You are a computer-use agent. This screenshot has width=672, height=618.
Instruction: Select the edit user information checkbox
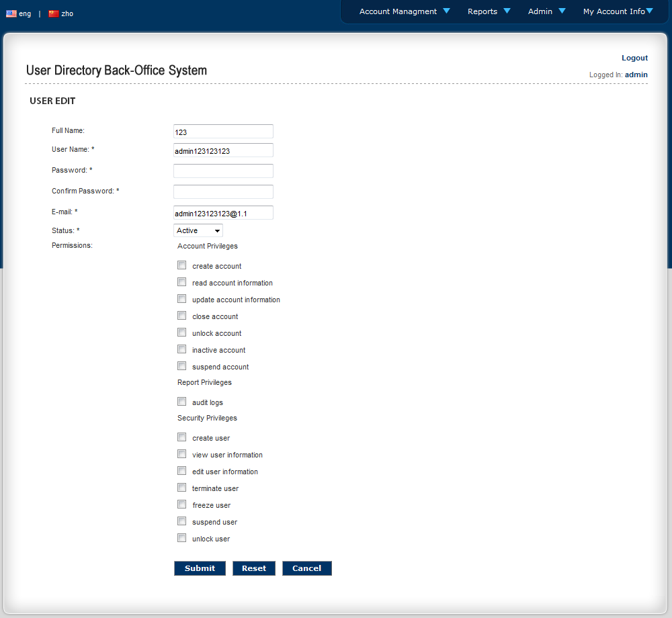[182, 471]
